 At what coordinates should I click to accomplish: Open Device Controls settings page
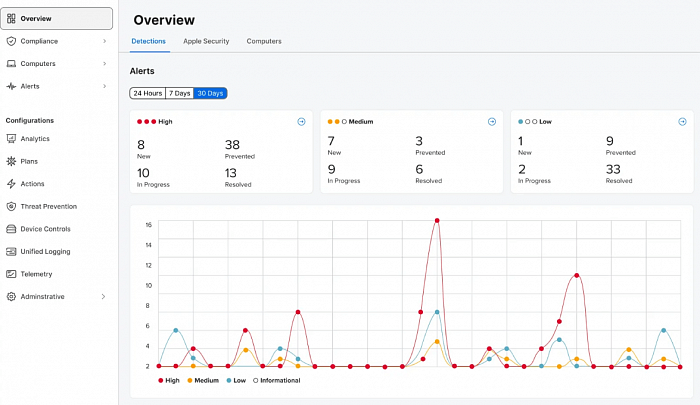[x=45, y=229]
